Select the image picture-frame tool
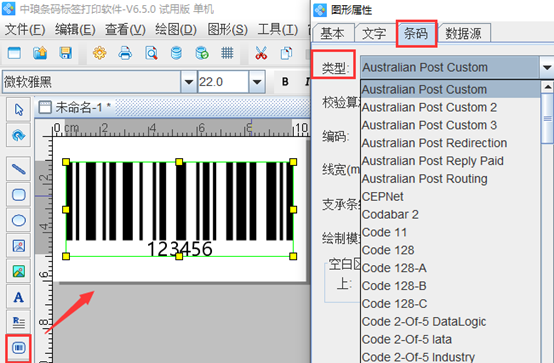This screenshot has height=363, width=554. 18,246
